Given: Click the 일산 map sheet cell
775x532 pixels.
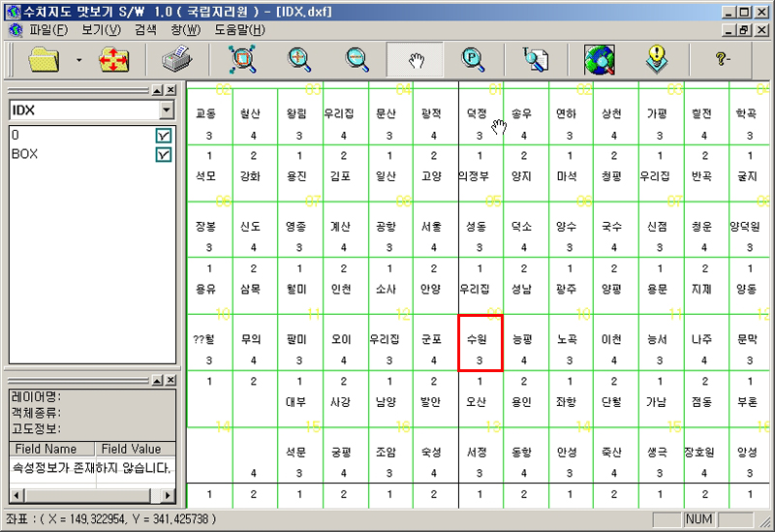Looking at the screenshot, I should click(390, 173).
